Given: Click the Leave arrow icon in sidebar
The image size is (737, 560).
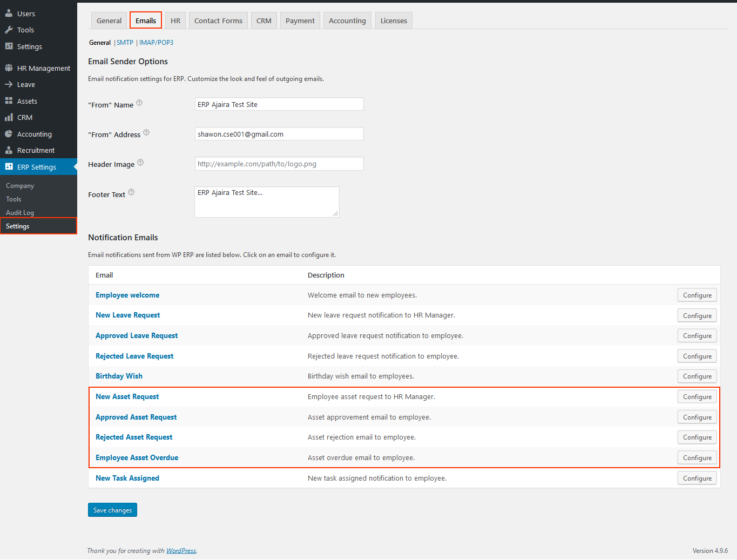Looking at the screenshot, I should 9,84.
